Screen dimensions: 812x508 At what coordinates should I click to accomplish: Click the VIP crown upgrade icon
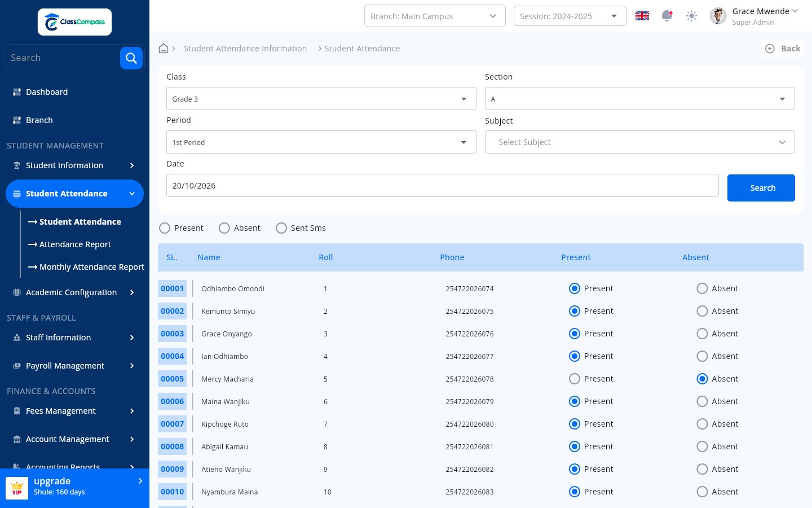(17, 488)
